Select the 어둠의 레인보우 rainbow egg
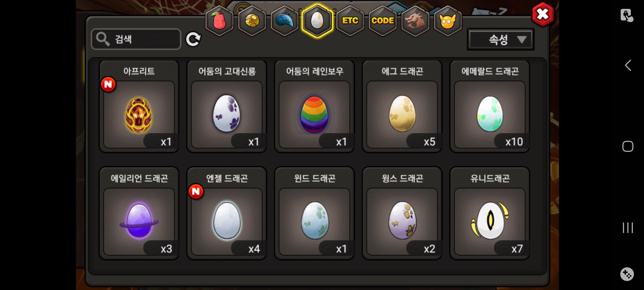644x290 pixels. click(314, 107)
